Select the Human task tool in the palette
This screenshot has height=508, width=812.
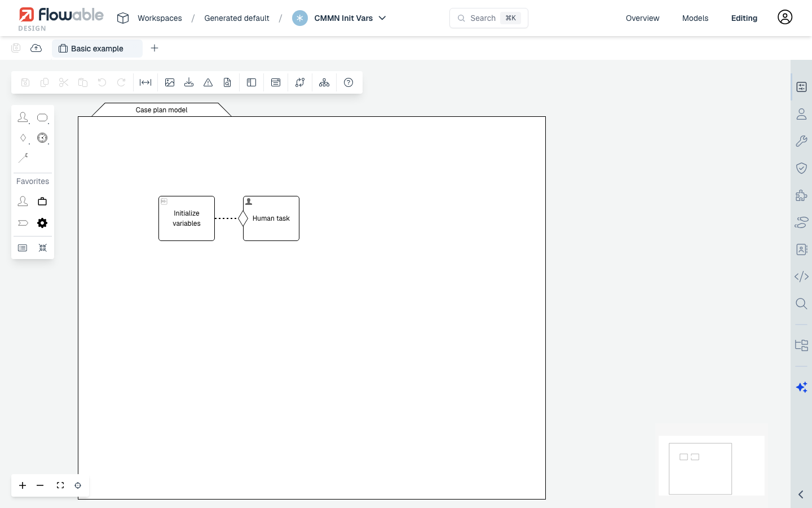coord(23,117)
